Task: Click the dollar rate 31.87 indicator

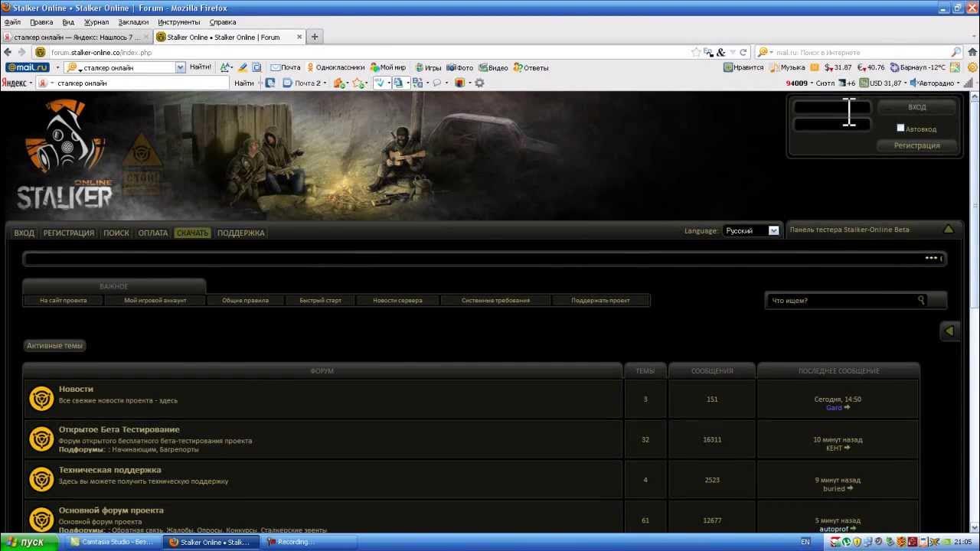Action: tap(838, 67)
